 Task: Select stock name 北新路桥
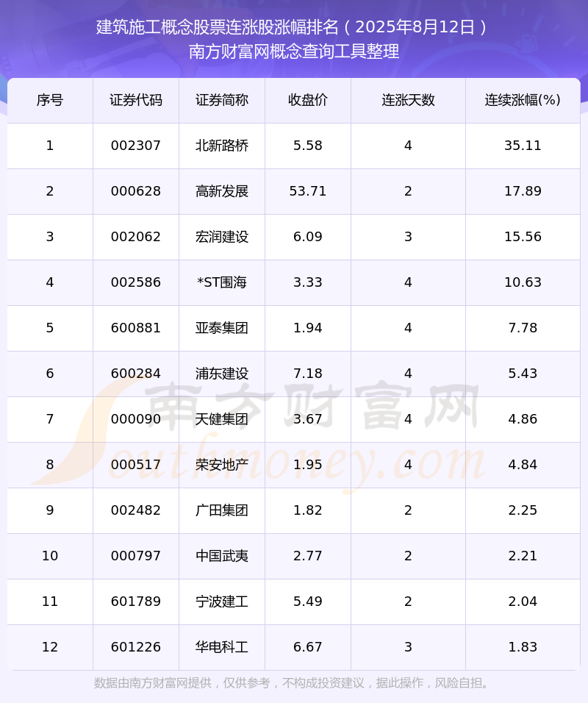click(222, 146)
